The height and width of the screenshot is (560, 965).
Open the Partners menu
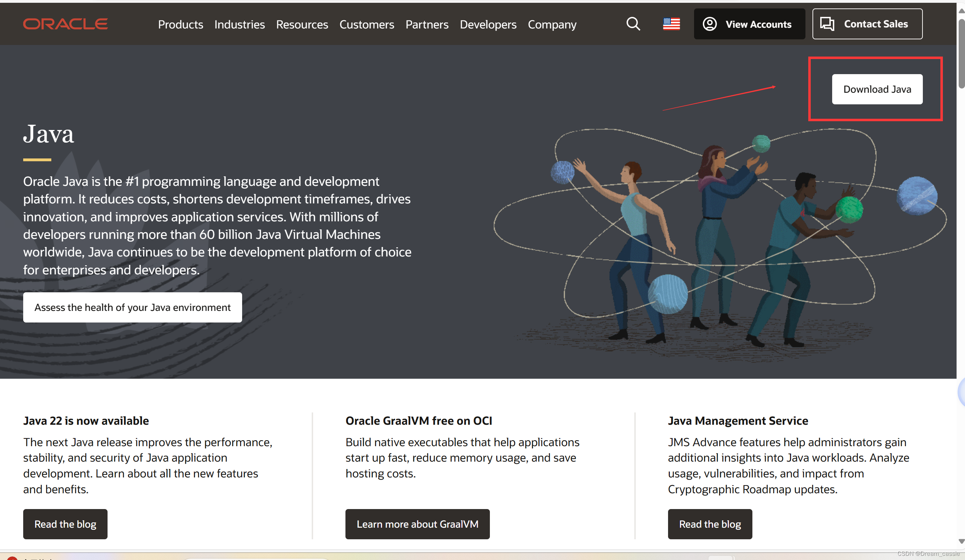point(427,25)
